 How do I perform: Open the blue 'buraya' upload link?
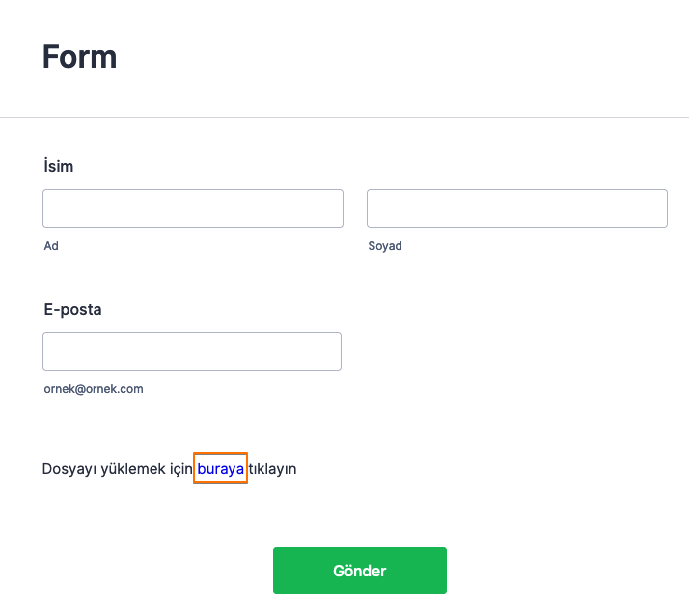click(x=221, y=469)
